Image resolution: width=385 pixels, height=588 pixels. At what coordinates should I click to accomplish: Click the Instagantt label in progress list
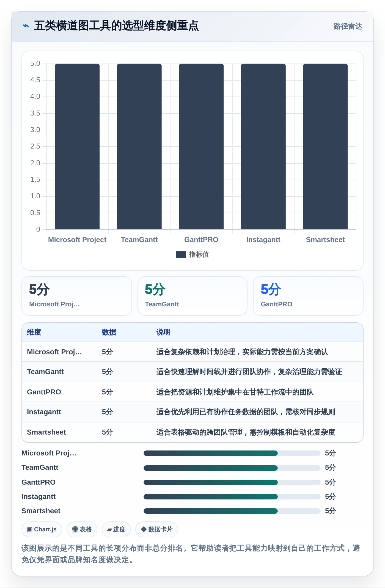(x=38, y=496)
